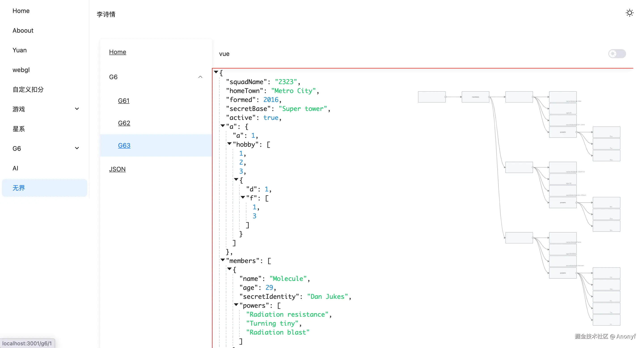Select the 星系 sidebar item
The height and width of the screenshot is (348, 644).
click(x=19, y=129)
